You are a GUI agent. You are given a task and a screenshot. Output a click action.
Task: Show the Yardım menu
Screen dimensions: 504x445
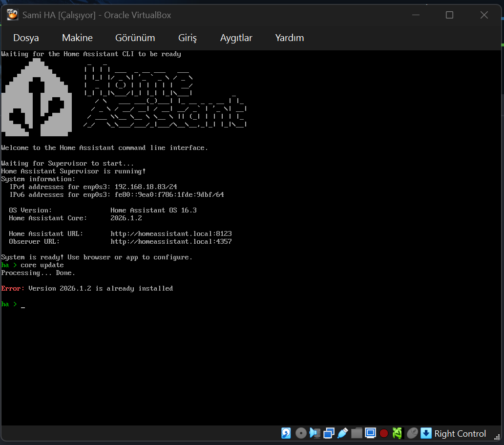tap(289, 38)
